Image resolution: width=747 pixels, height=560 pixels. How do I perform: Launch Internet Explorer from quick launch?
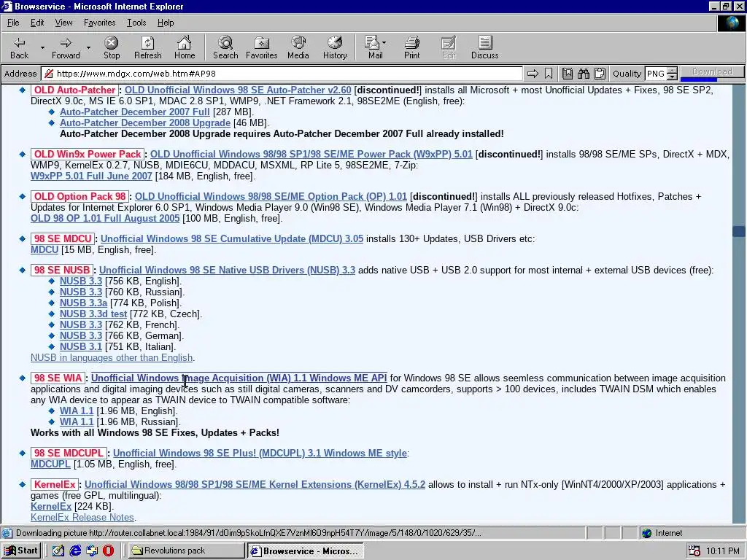[x=75, y=551]
